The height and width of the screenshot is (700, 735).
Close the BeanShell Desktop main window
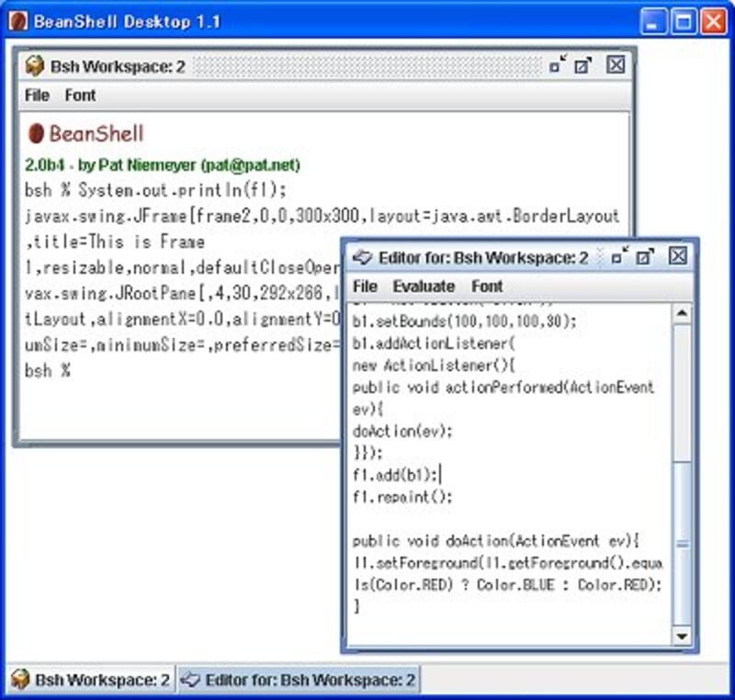(714, 21)
